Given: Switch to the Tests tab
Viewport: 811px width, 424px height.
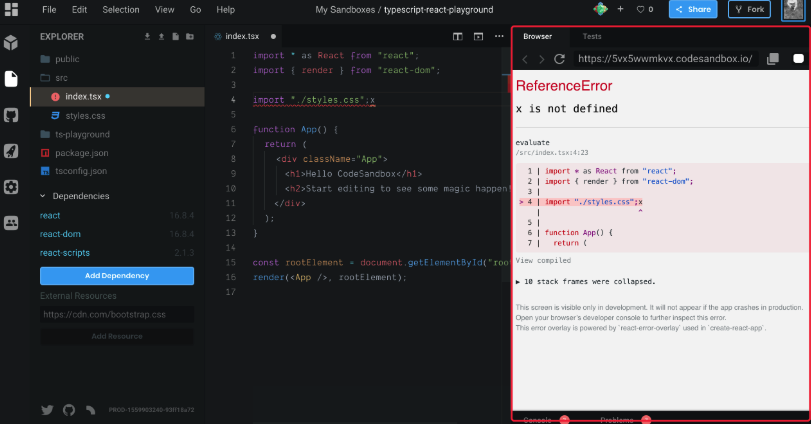Looking at the screenshot, I should [592, 36].
